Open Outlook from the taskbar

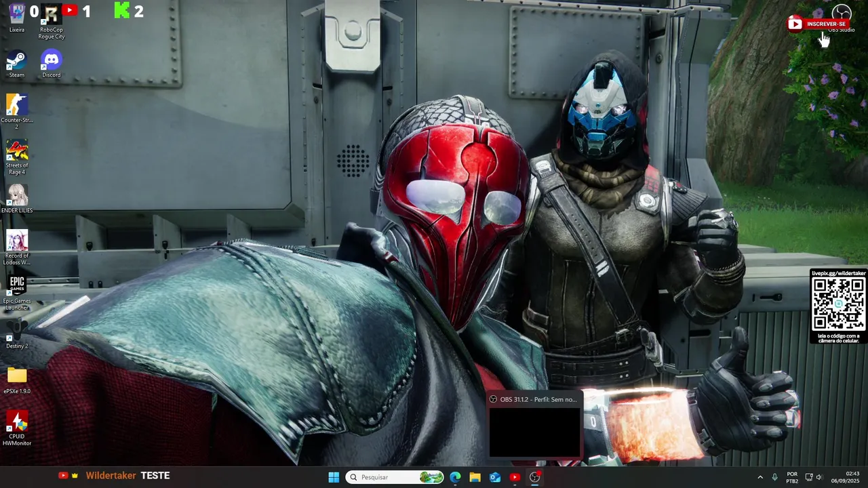495,477
